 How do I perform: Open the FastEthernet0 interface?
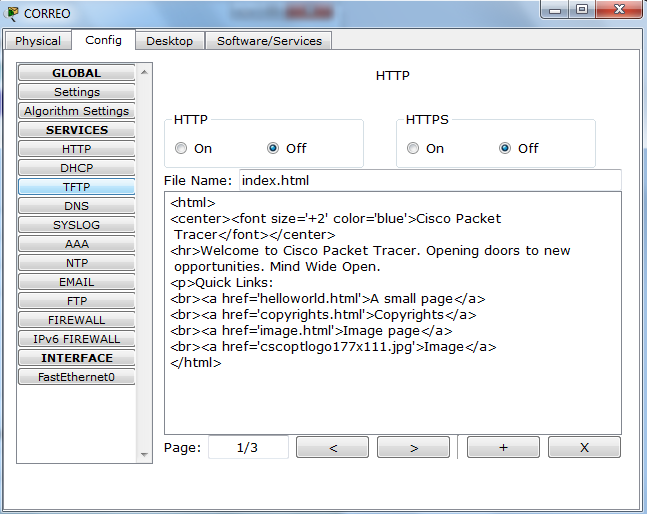tap(77, 377)
